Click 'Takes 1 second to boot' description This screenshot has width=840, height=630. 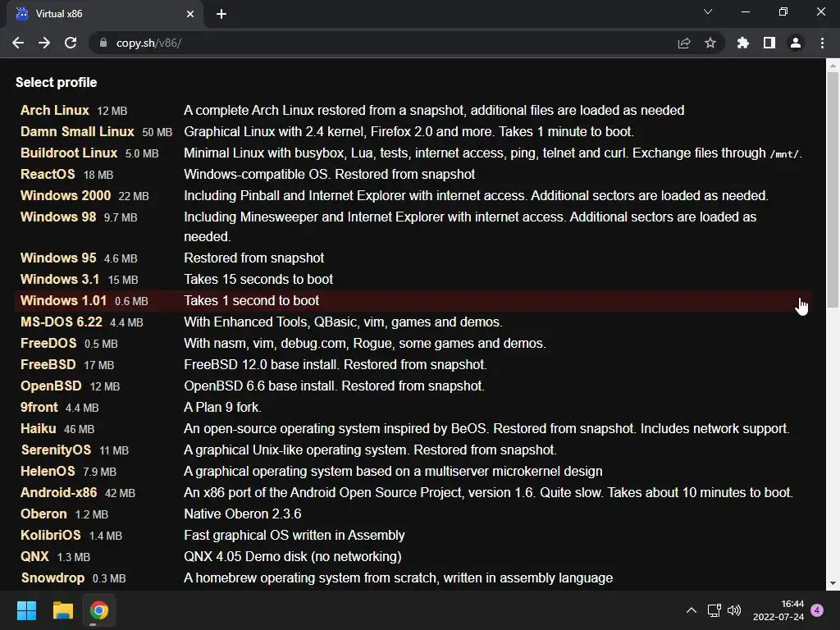[x=251, y=300]
